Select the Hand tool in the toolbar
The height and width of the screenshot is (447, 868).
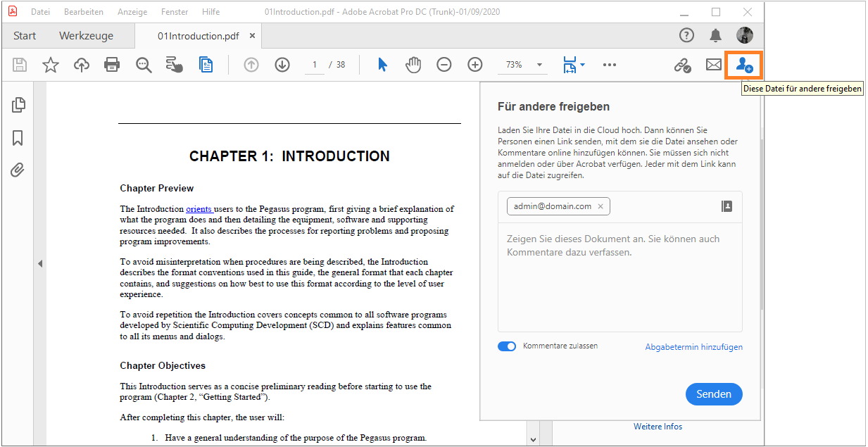pos(413,64)
